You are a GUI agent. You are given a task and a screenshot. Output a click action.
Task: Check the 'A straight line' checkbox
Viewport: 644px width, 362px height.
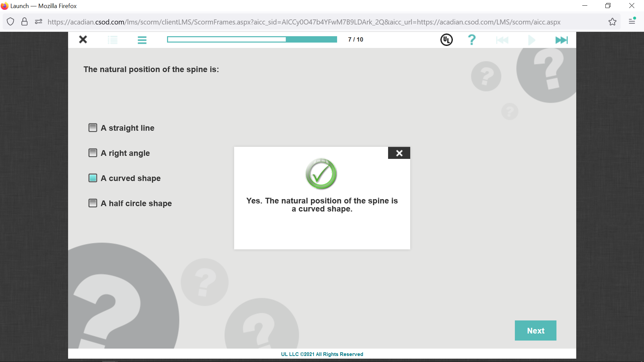93,128
